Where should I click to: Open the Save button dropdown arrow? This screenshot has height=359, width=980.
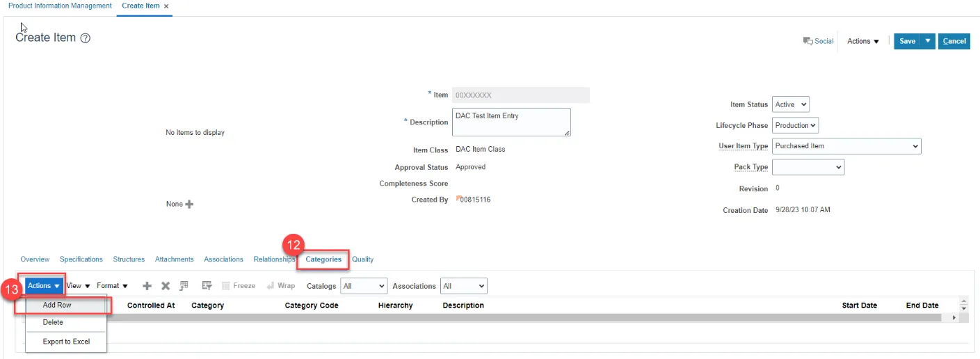928,41
